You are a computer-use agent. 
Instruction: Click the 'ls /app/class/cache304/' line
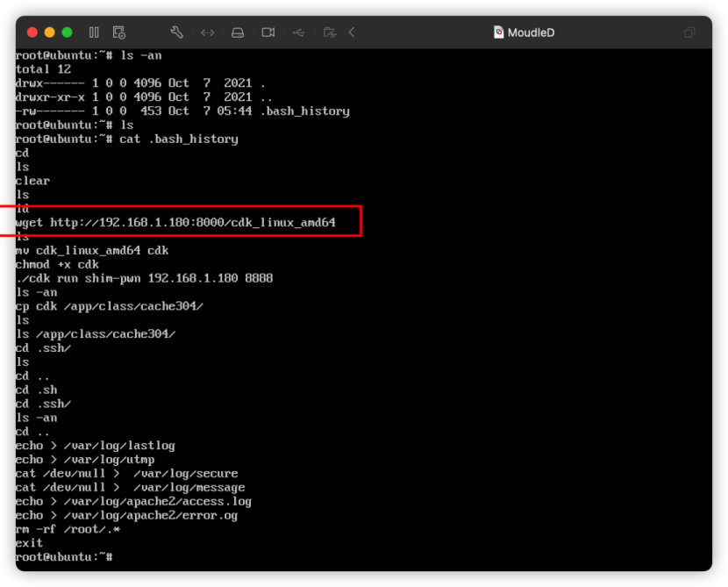96,334
